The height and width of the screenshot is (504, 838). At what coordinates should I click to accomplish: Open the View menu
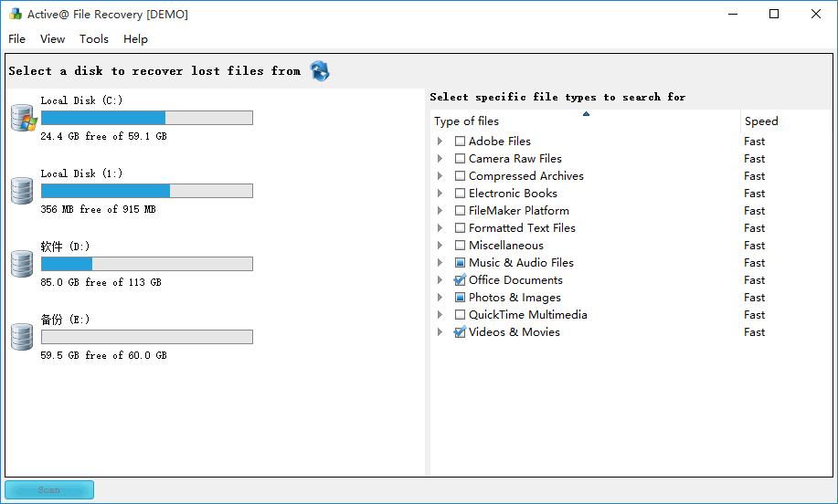coord(52,39)
